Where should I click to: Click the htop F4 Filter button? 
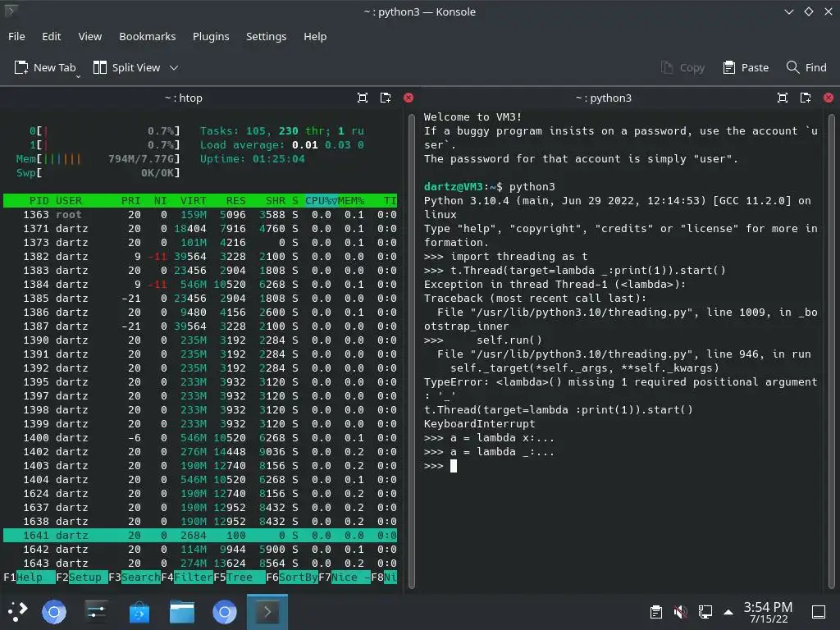coord(187,577)
